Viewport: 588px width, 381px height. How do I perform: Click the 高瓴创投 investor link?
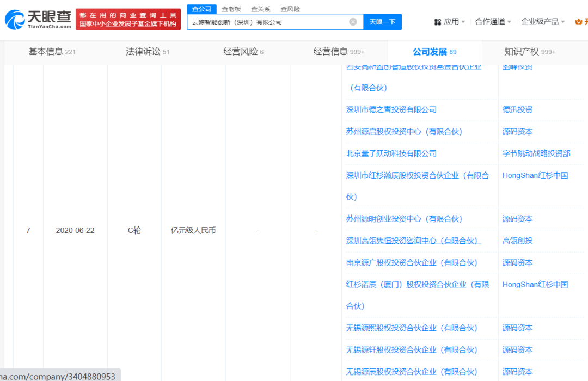518,241
